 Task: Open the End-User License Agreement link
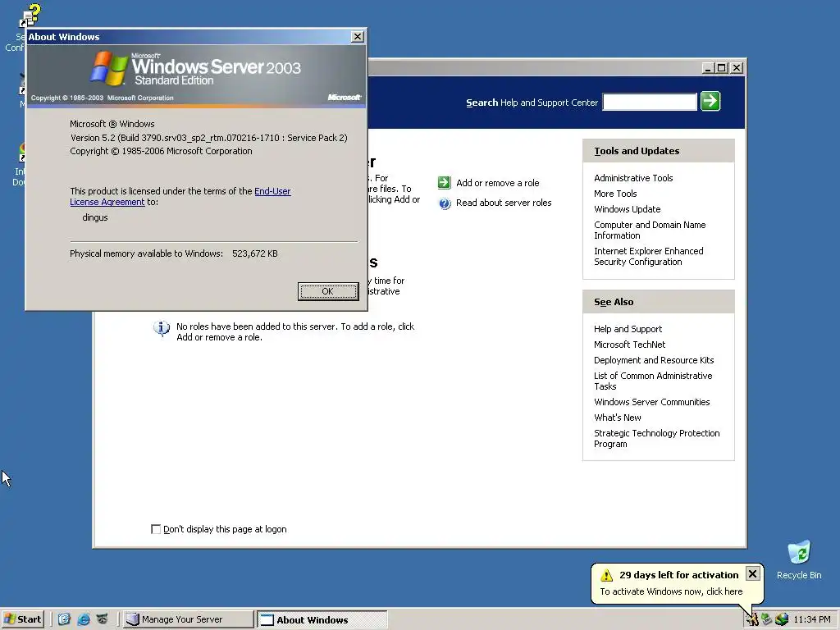click(x=180, y=197)
